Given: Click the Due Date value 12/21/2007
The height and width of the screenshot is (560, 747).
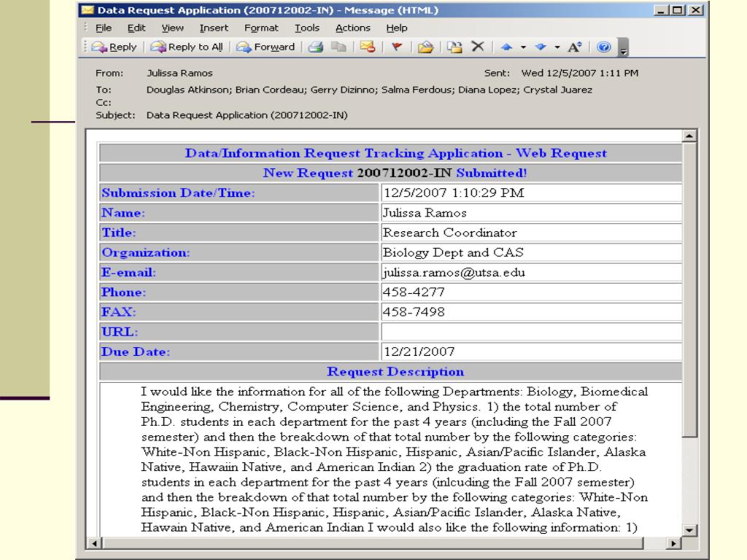Looking at the screenshot, I should coord(419,352).
